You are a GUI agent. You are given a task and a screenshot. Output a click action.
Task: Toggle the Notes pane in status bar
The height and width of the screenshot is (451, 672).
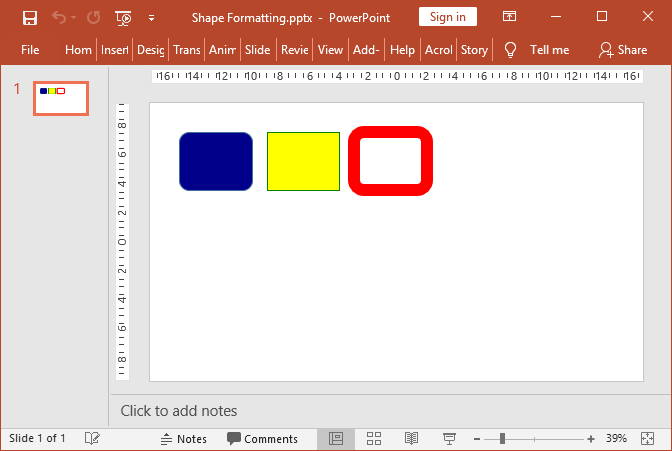[183, 439]
